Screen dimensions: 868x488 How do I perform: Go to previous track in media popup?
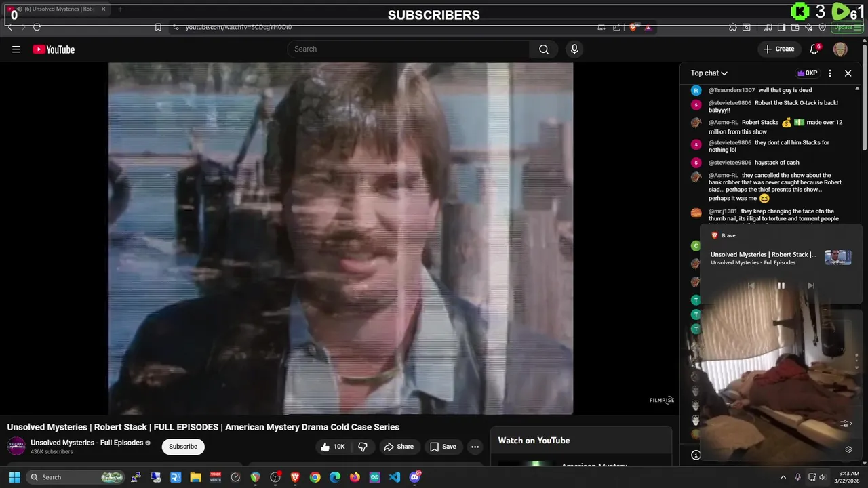point(751,285)
